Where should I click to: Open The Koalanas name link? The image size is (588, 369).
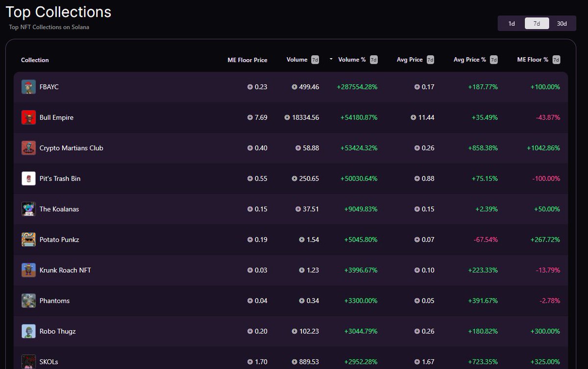59,209
